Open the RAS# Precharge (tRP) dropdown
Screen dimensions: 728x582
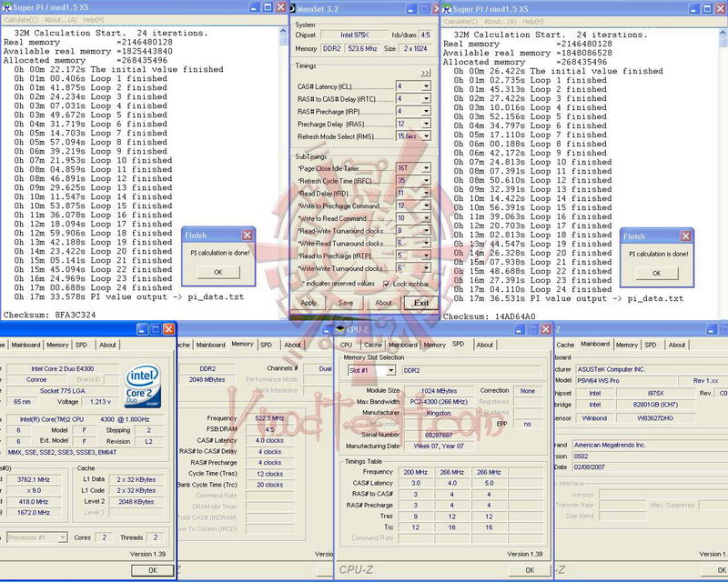(x=426, y=111)
